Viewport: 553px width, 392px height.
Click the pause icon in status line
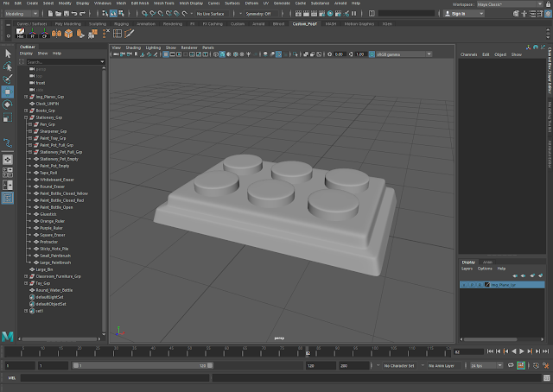click(353, 14)
